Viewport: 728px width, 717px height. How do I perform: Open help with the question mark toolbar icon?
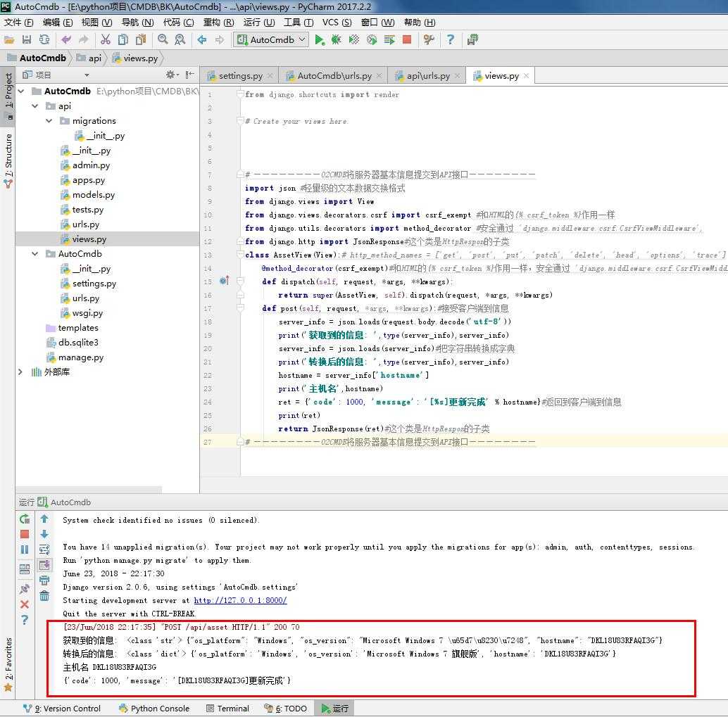click(x=451, y=40)
